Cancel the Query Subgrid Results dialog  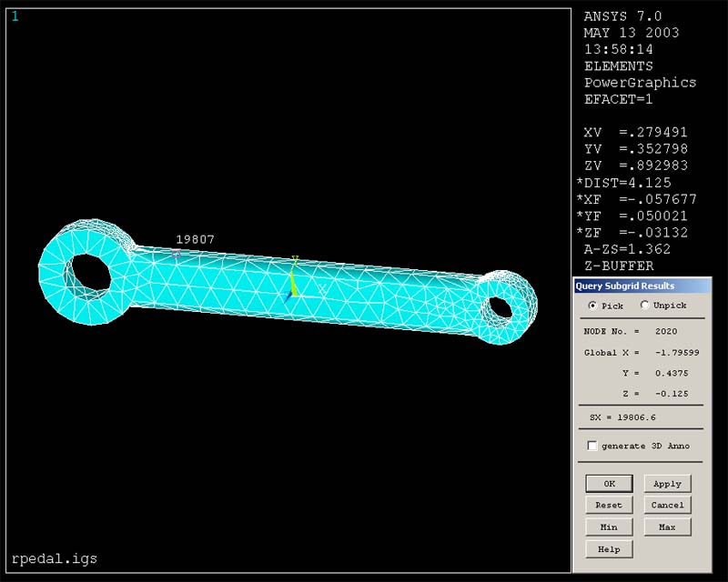[667, 505]
